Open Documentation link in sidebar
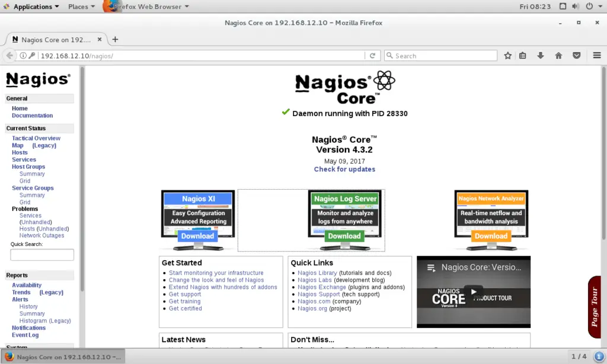Image resolution: width=607 pixels, height=364 pixels. point(32,116)
